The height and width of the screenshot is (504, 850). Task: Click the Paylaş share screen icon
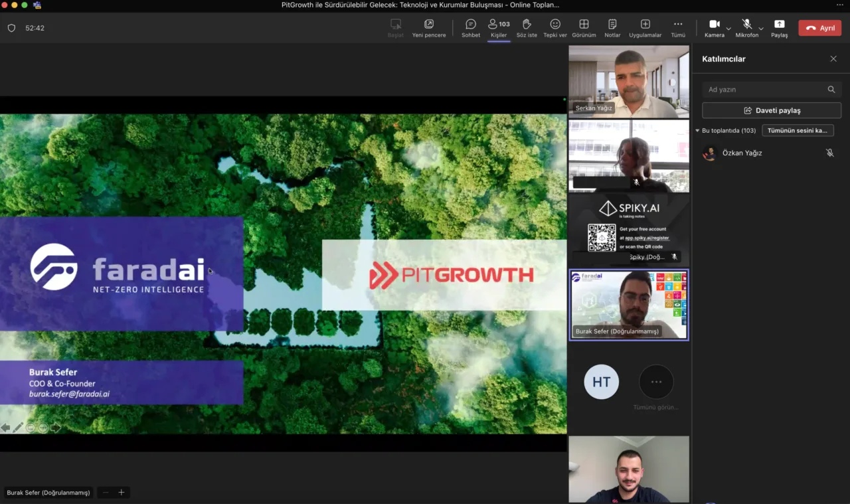click(780, 24)
